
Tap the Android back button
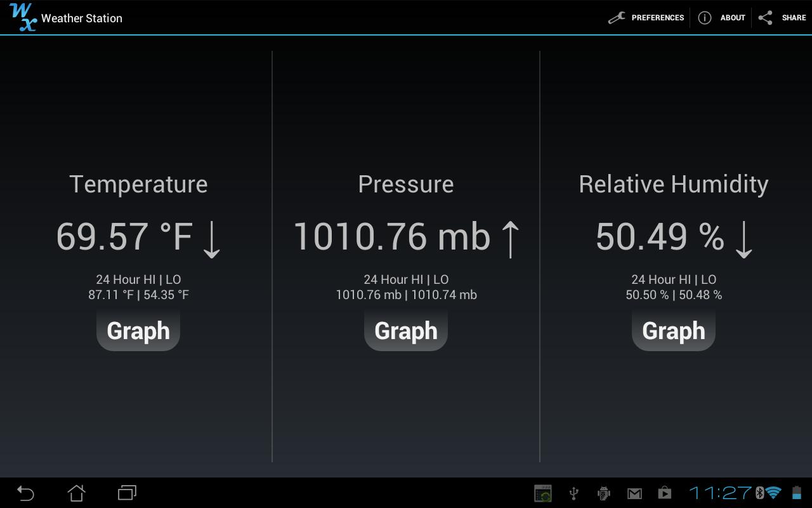pos(25,493)
